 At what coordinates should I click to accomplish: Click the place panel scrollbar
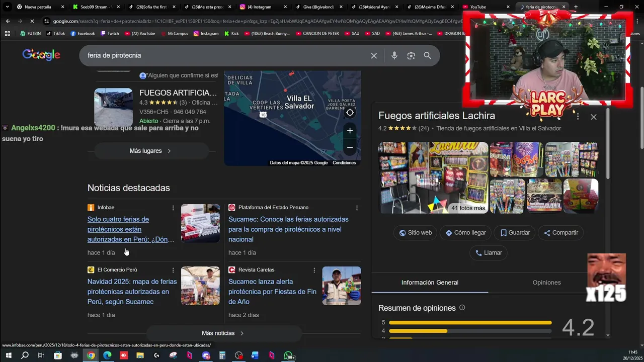pyautogui.click(x=608, y=143)
